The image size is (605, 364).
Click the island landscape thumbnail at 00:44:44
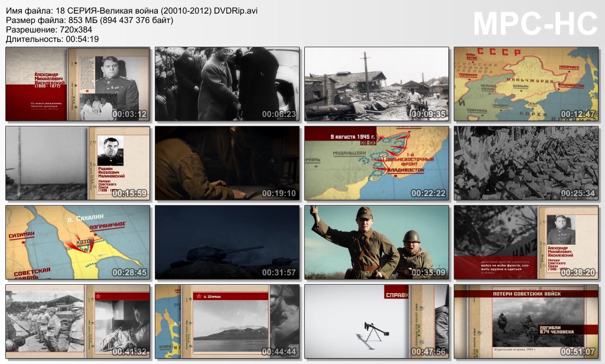coord(227,321)
